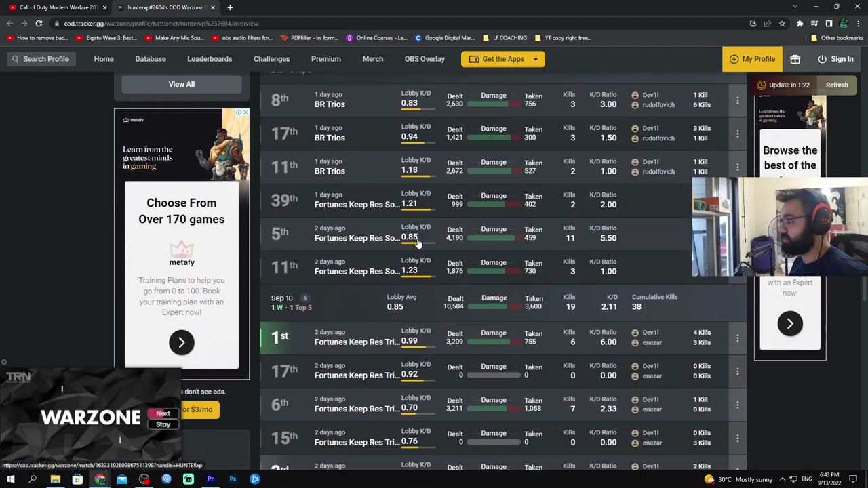Open Challenges page
Viewport: 868px width, 488px height.
272,59
